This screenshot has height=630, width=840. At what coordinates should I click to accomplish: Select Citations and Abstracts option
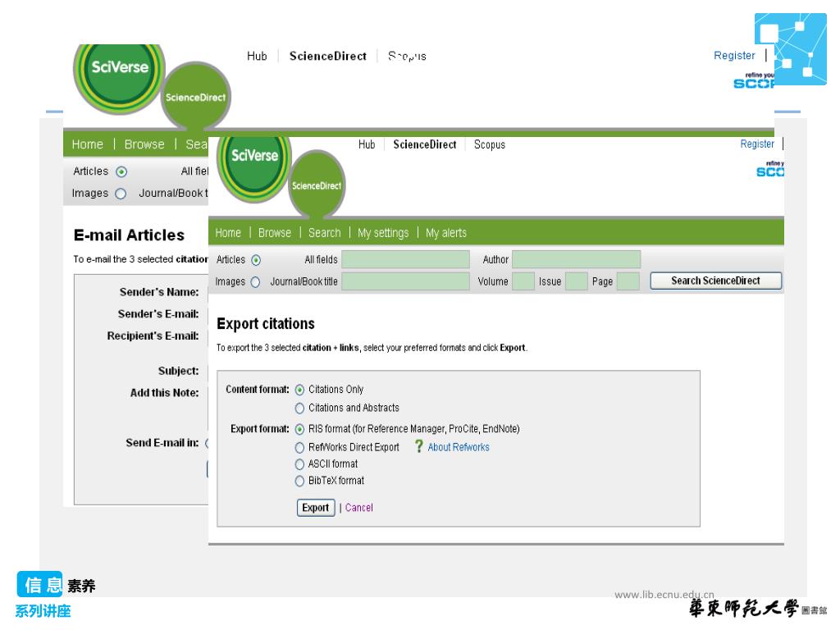[x=299, y=409]
